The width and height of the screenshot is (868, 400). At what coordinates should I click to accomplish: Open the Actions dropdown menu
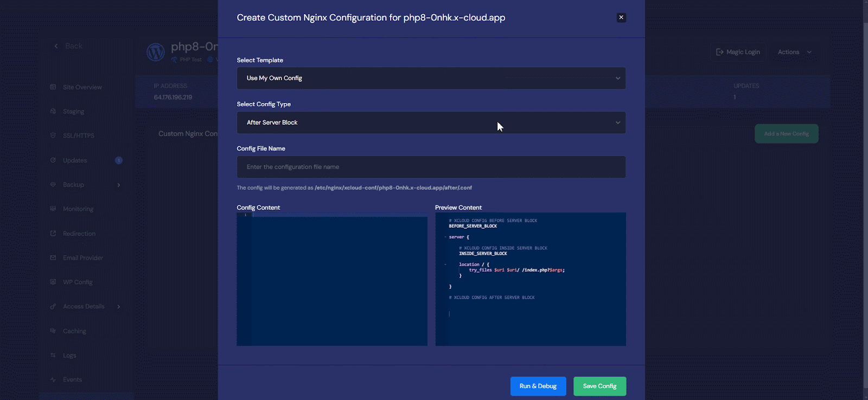point(795,52)
